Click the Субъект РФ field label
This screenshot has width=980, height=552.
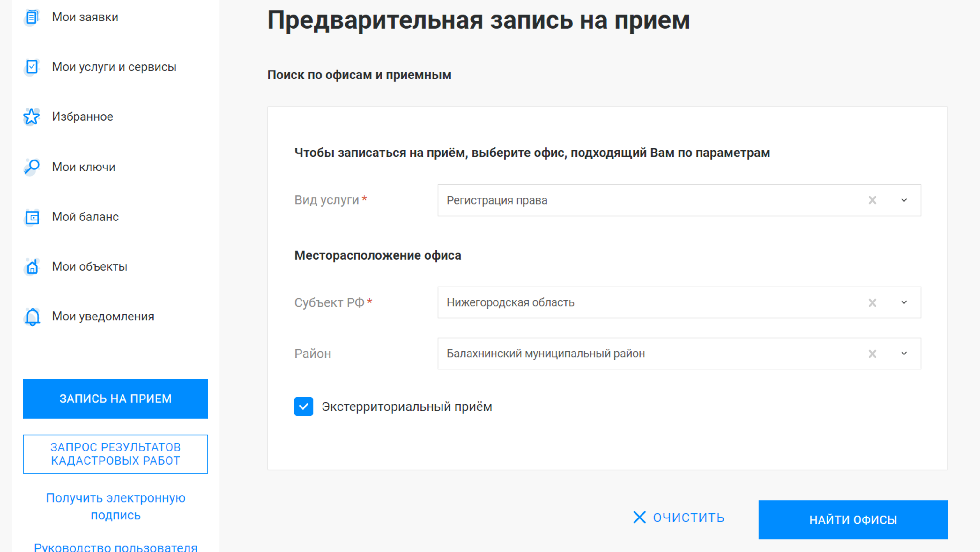point(329,302)
